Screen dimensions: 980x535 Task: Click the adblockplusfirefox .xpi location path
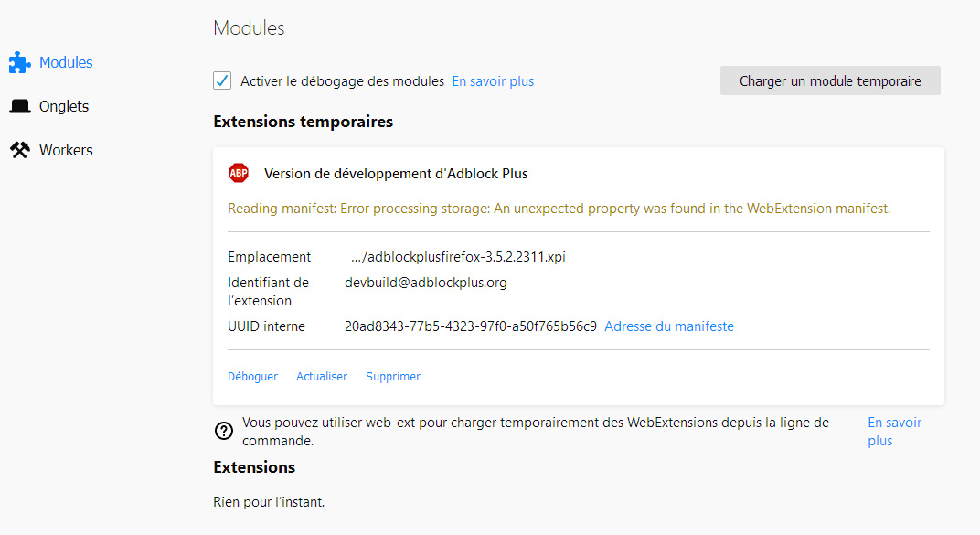coord(458,257)
